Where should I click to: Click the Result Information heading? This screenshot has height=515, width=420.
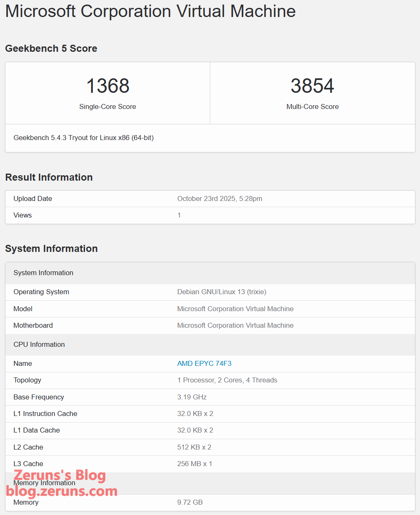[49, 177]
